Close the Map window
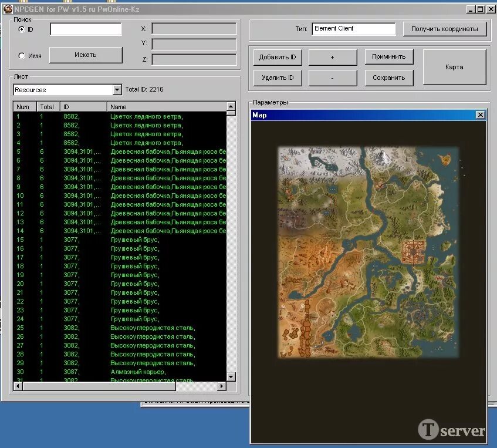497x448 pixels. click(480, 115)
